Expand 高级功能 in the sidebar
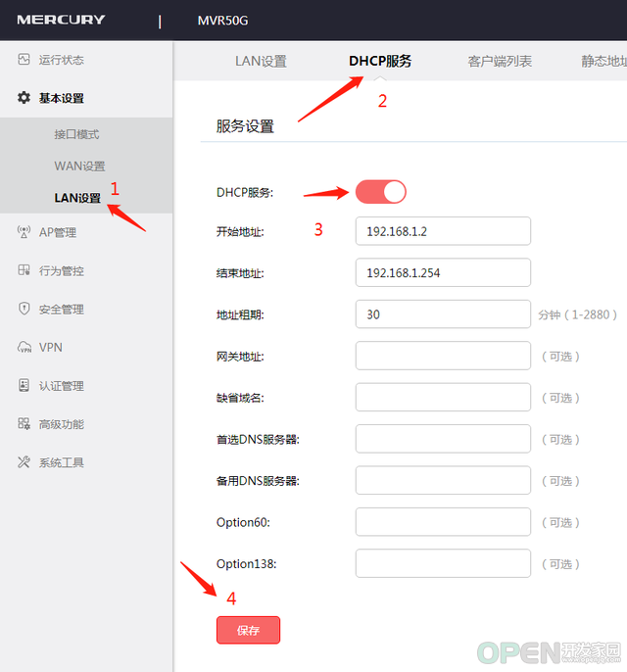This screenshot has width=627, height=672. coord(62,424)
